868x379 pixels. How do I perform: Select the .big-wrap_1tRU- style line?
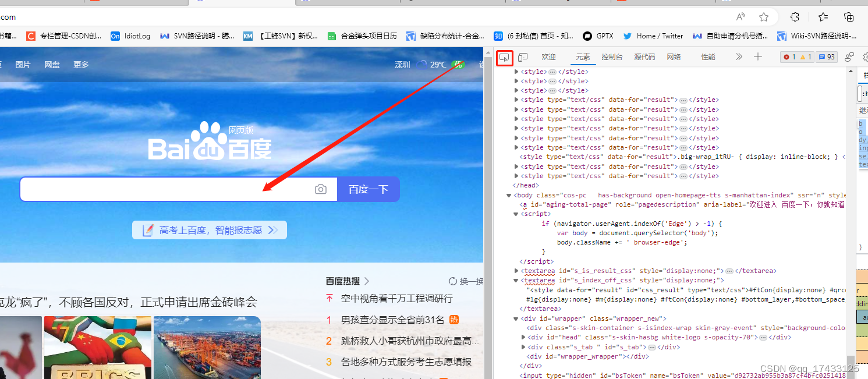pos(682,157)
